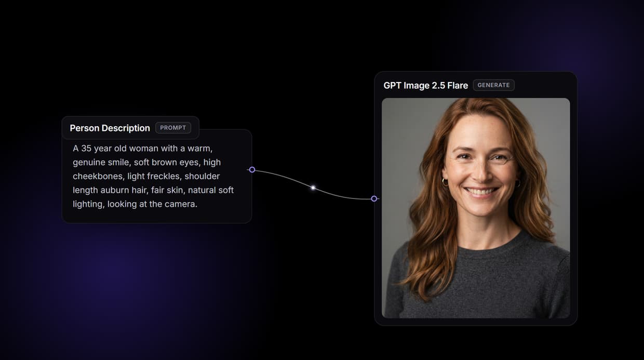Click the GENERATE badge on image node
The height and width of the screenshot is (360, 644).
(493, 85)
